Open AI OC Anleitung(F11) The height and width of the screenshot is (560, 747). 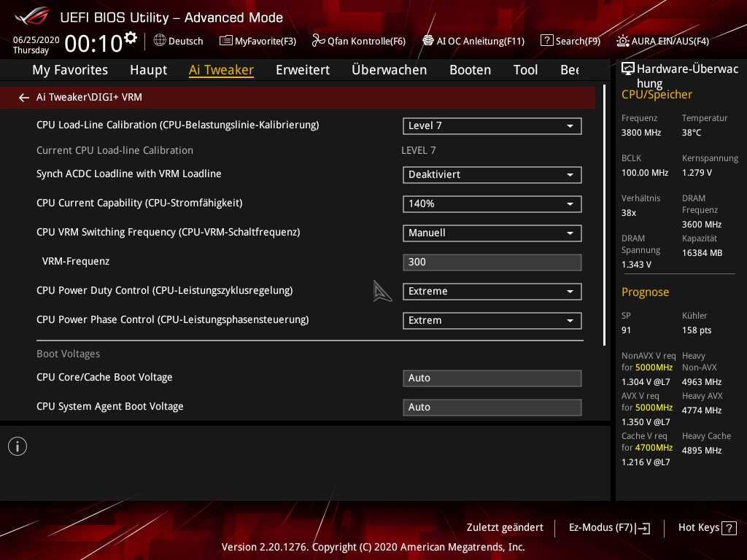click(473, 41)
